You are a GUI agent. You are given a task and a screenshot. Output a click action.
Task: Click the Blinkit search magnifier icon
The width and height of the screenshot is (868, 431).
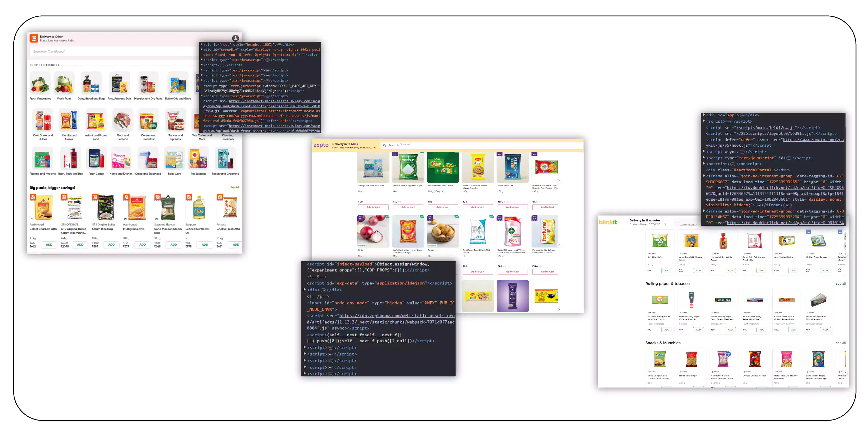[x=677, y=222]
